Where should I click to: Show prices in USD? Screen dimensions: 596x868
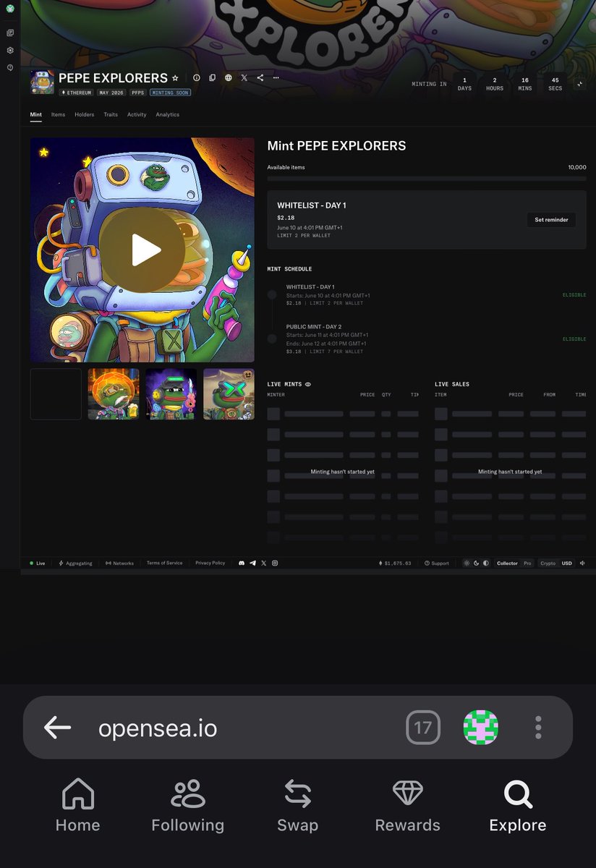pyautogui.click(x=566, y=563)
